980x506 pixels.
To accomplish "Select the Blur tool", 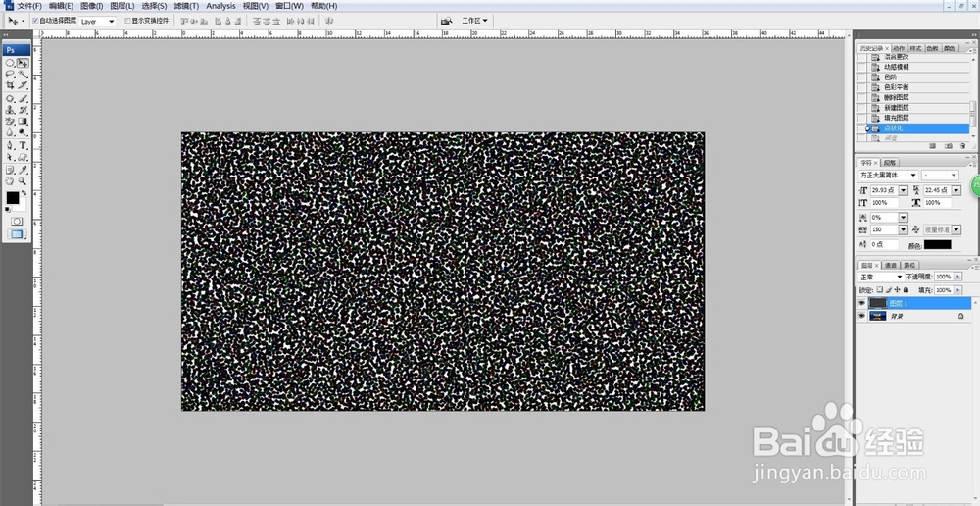I will click(x=10, y=132).
